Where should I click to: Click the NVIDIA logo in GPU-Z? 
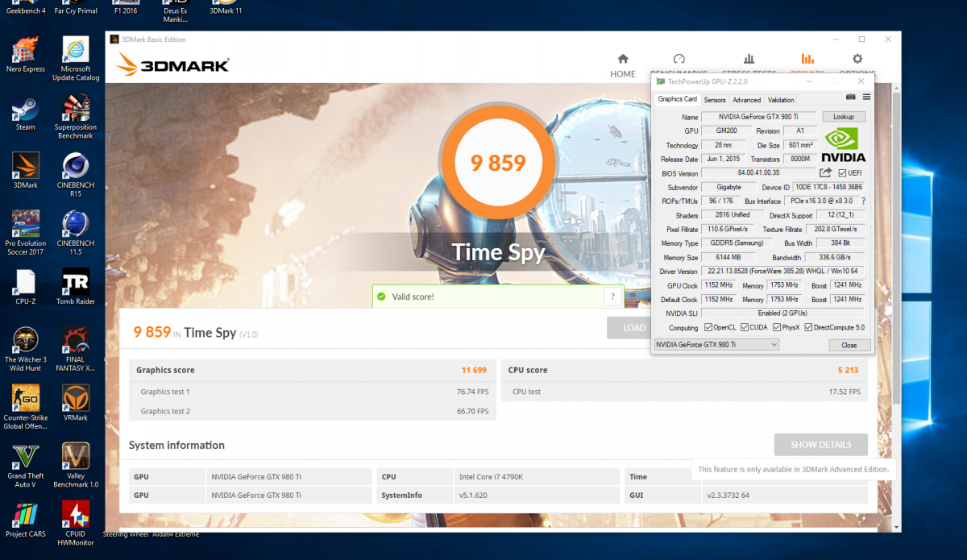[844, 144]
